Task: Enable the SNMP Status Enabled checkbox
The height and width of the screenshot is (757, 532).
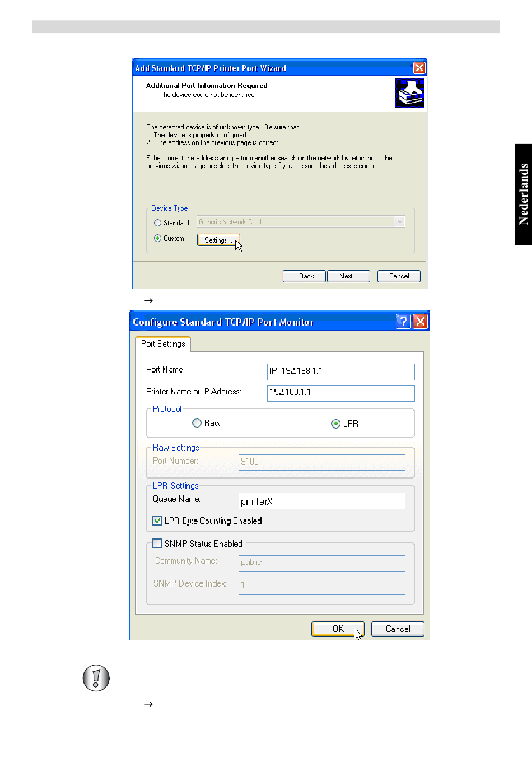Action: pos(158,544)
